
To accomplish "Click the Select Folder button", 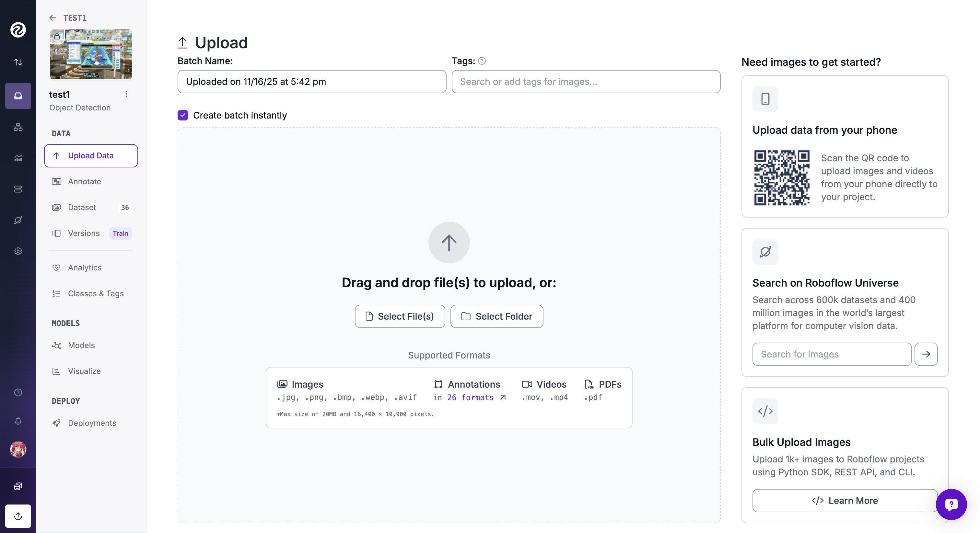I will click(x=496, y=316).
